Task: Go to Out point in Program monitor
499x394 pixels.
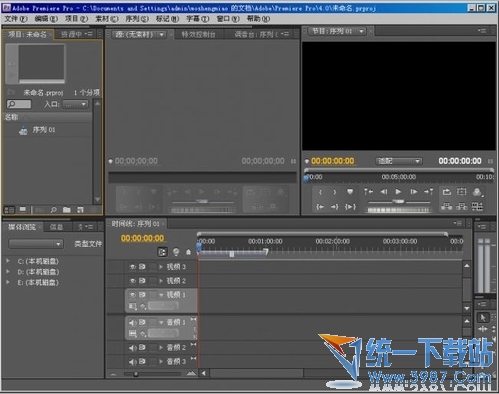Action: pos(335,207)
